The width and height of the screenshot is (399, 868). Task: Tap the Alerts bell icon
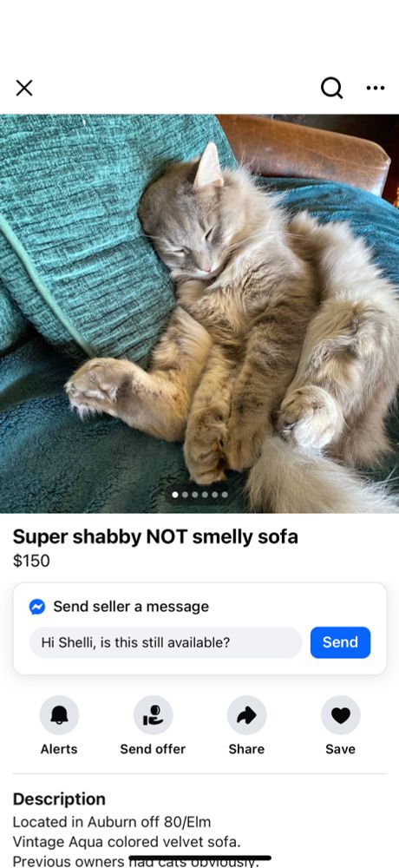(59, 715)
